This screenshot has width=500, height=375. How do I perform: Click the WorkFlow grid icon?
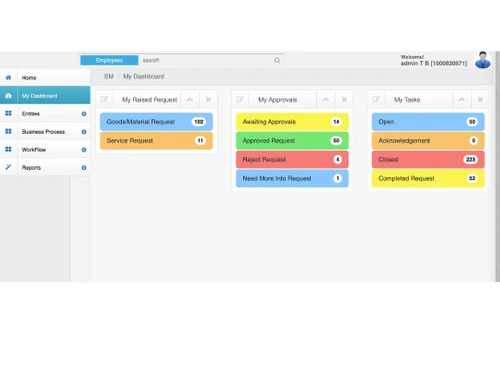8,149
